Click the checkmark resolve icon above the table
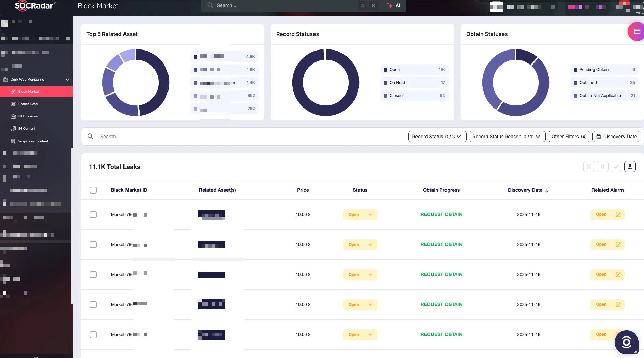 [616, 167]
